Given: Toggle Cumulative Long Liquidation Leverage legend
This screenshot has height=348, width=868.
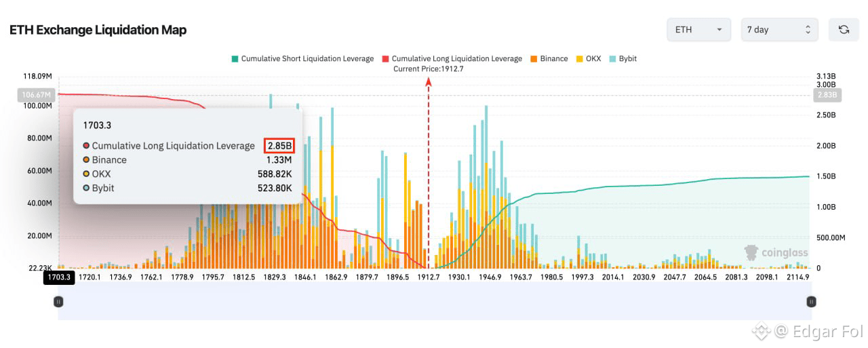Looking at the screenshot, I should point(452,59).
